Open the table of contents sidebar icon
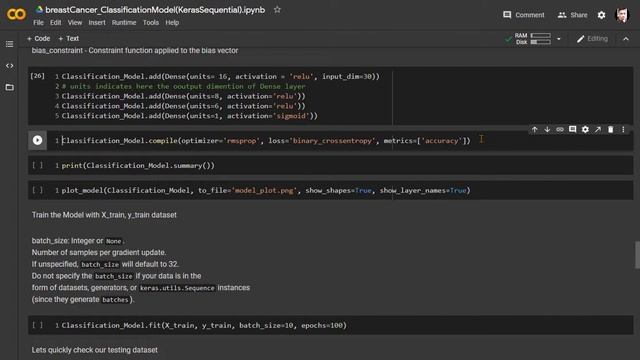The height and width of the screenshot is (360, 640). (x=9, y=44)
